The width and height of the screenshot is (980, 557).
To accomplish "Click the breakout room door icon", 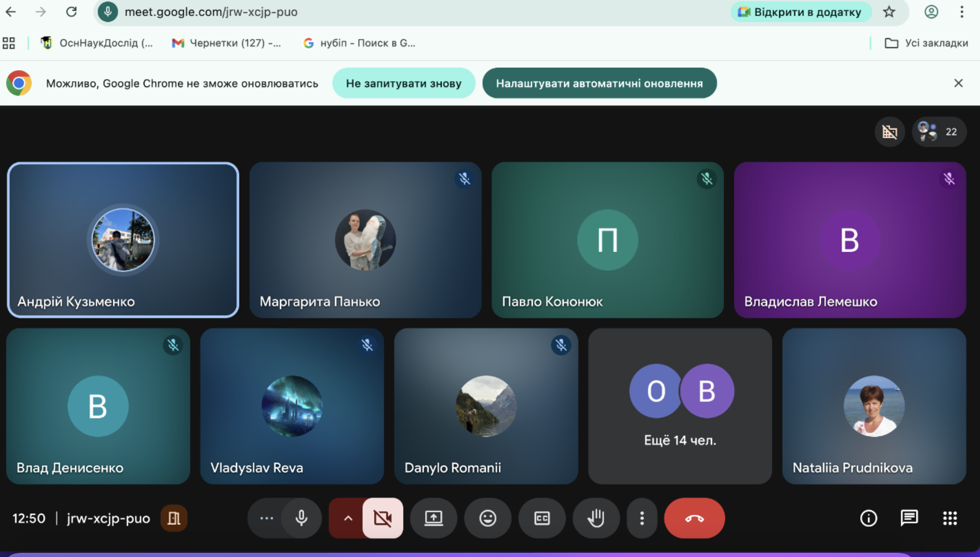I will [x=174, y=518].
